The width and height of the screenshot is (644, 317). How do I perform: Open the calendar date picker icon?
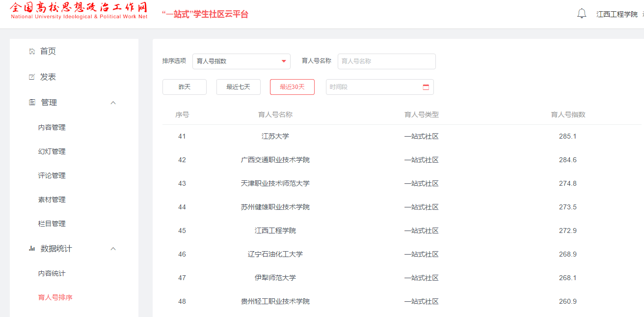point(426,87)
